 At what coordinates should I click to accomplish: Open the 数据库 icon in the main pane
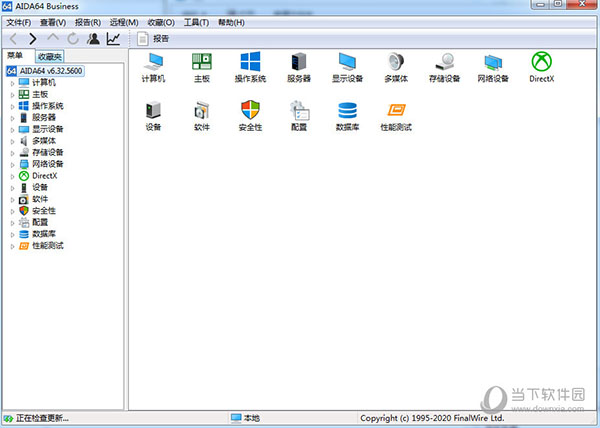click(347, 116)
